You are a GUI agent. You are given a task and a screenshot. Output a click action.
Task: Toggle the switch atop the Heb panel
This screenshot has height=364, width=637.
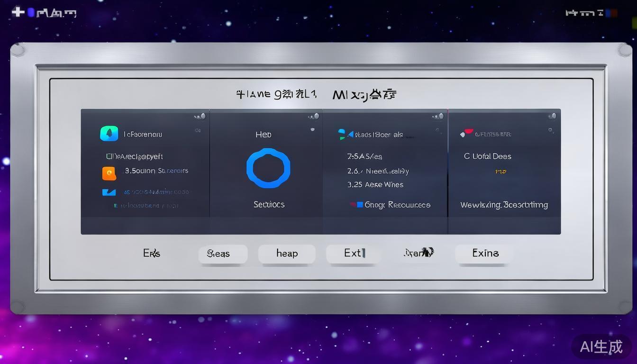click(x=314, y=116)
